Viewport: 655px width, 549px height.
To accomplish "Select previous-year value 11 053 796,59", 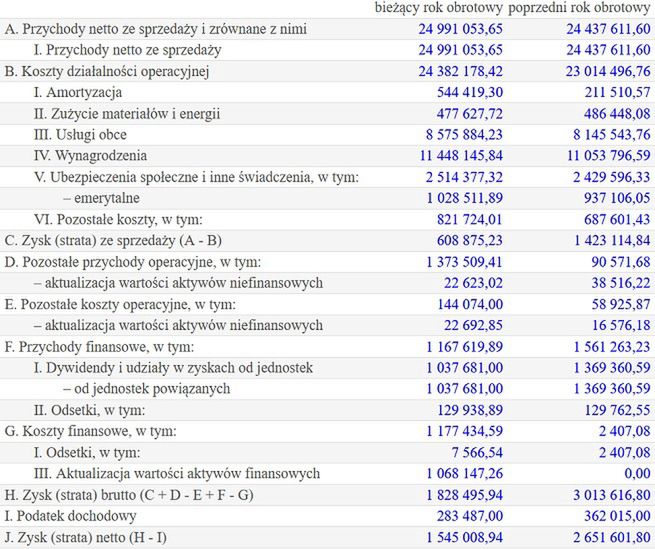I will [609, 155].
